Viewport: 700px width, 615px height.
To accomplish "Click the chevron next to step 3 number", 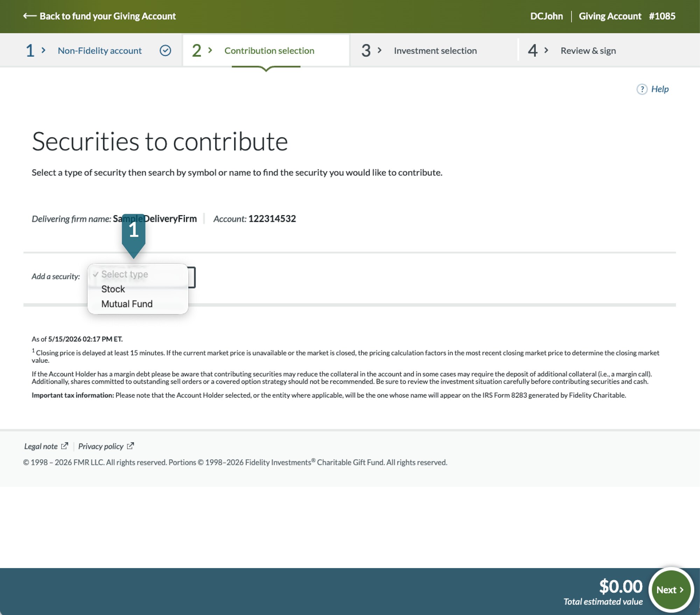I will point(379,50).
